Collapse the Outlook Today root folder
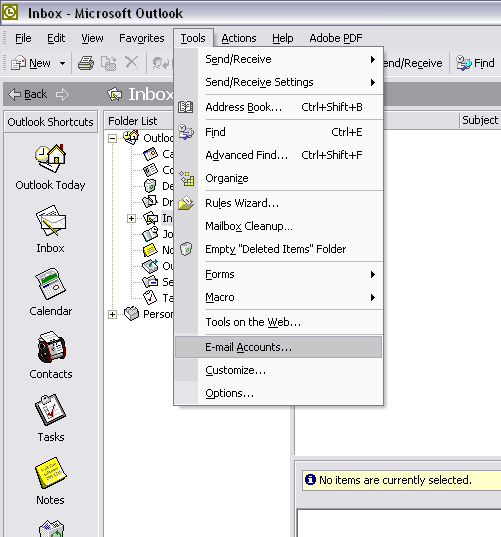 coord(112,138)
